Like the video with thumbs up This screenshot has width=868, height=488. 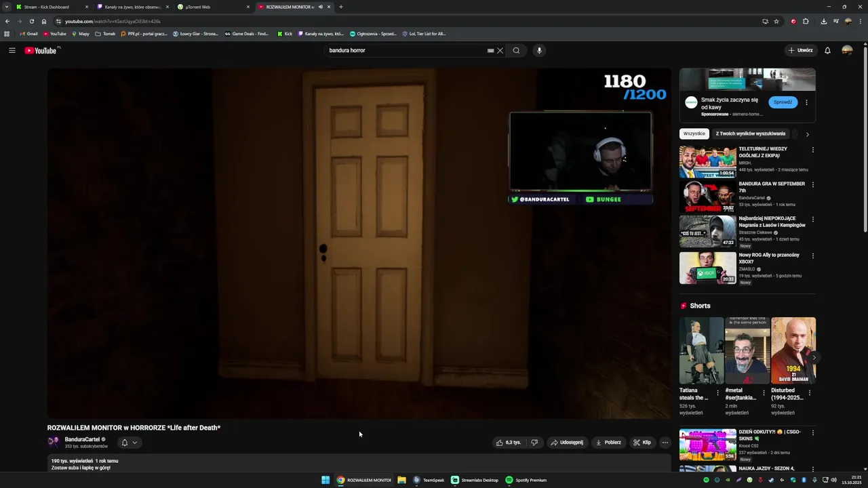(x=508, y=443)
